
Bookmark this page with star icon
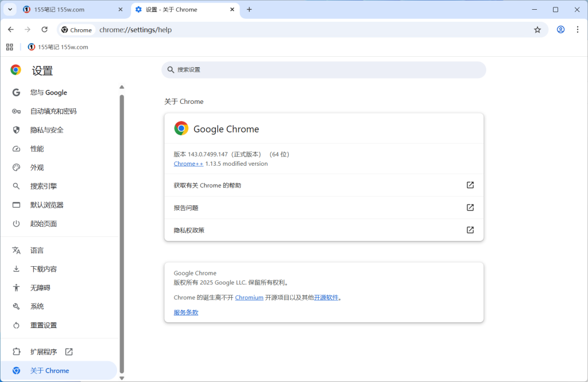coord(537,30)
